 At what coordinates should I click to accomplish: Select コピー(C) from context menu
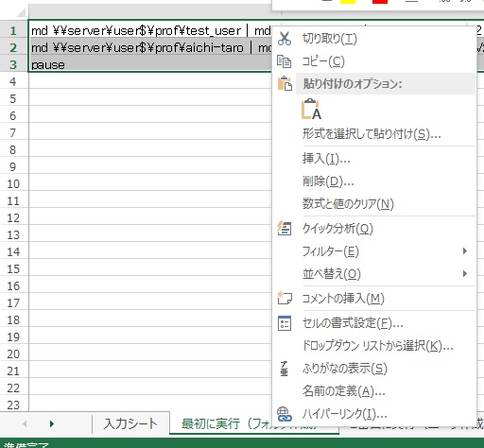coord(323,61)
